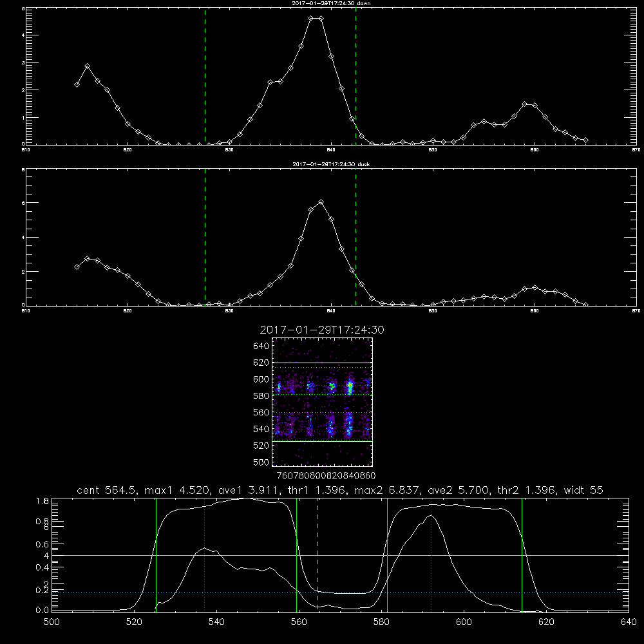This screenshot has width=644, height=644.
Task: Click the highest diamond data point in the dusk plot
Action: pos(321,202)
